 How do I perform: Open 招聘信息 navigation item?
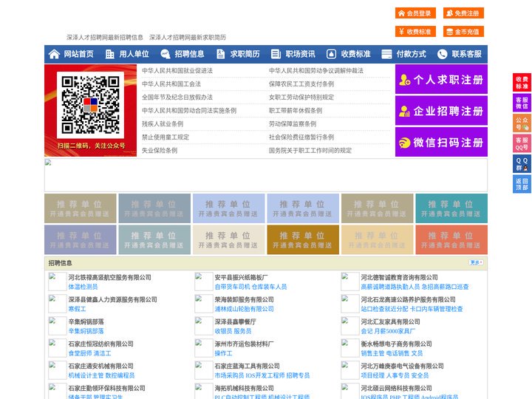[x=189, y=54]
